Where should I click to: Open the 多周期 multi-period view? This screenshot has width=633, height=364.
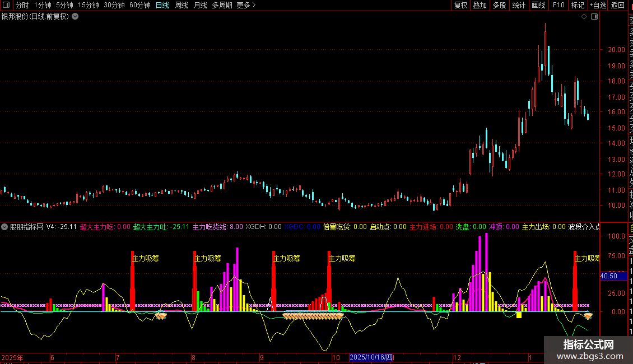(222, 5)
